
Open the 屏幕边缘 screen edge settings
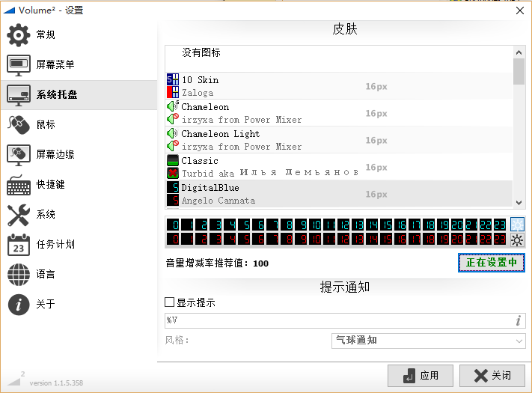click(x=55, y=154)
